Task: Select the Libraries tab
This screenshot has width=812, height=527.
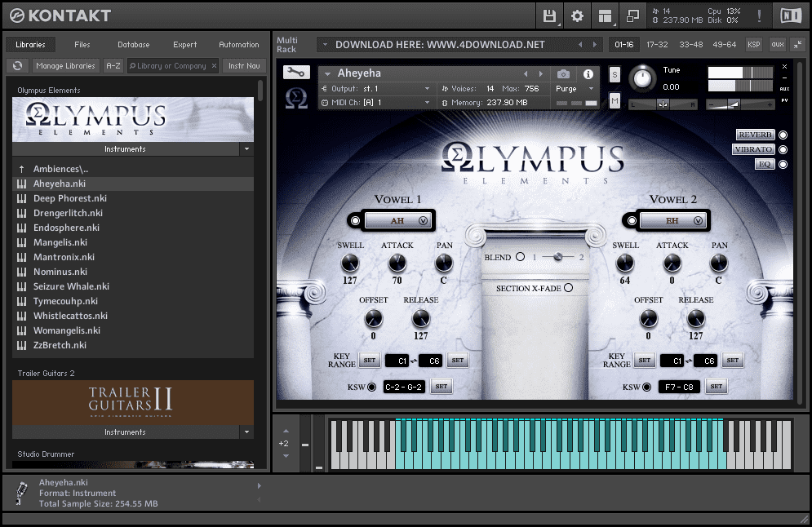Action: click(x=30, y=45)
